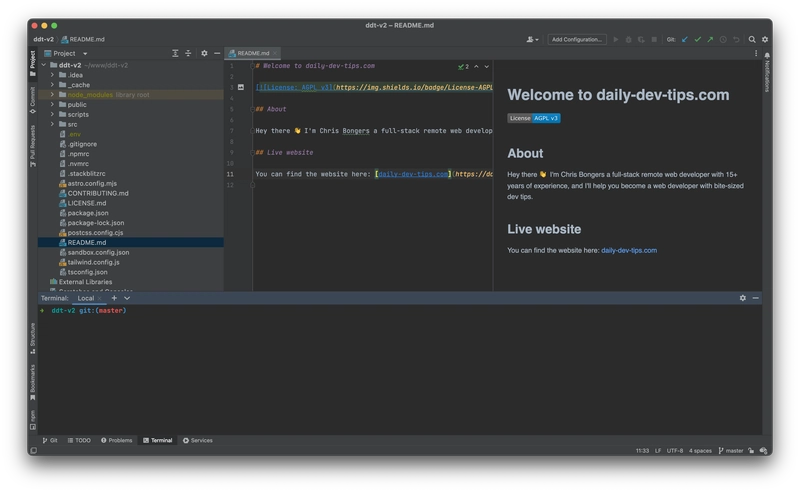Click the Git commit checkmark icon

697,39
